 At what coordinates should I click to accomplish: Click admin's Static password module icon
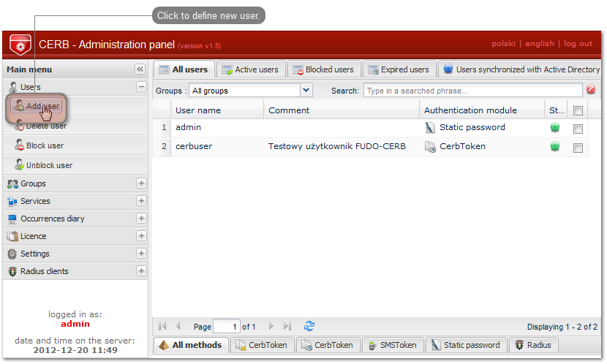coord(430,128)
